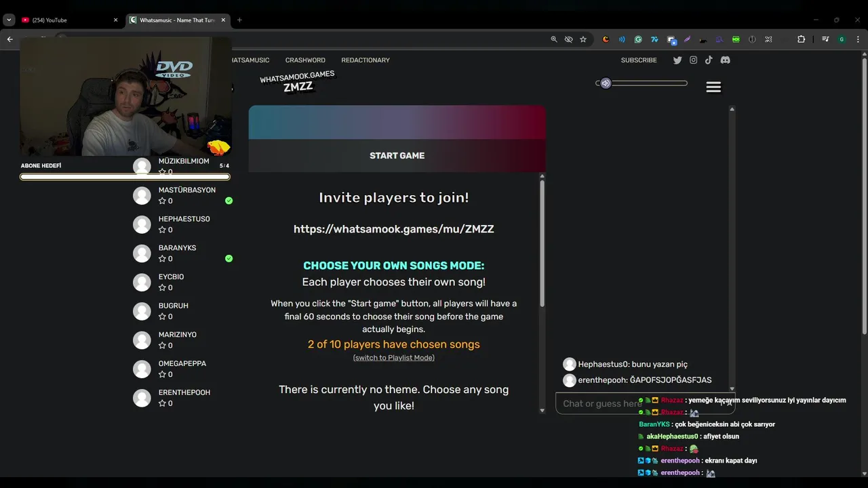The width and height of the screenshot is (868, 488).
Task: Close the YouTube tab
Action: coord(115,20)
